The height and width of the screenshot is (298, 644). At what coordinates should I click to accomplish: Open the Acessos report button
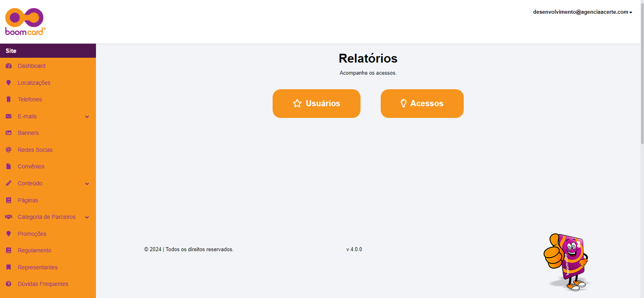(x=422, y=103)
